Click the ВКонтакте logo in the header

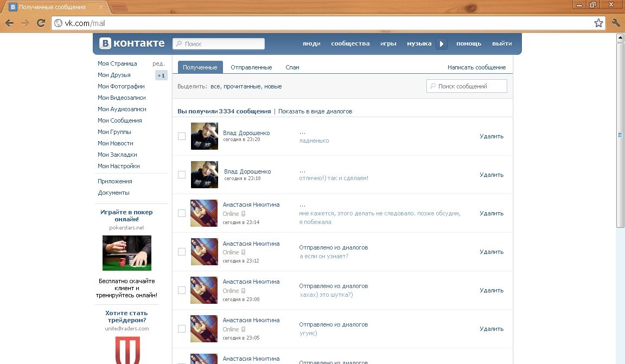point(132,43)
